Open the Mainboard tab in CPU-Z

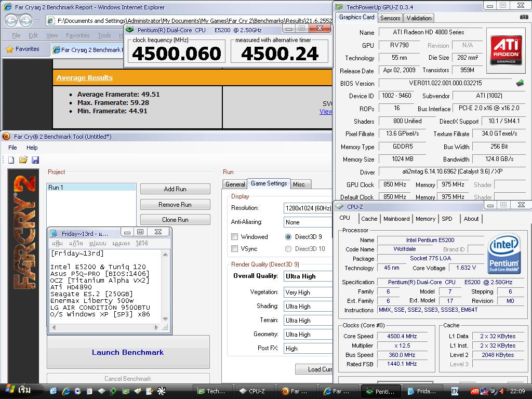click(396, 219)
